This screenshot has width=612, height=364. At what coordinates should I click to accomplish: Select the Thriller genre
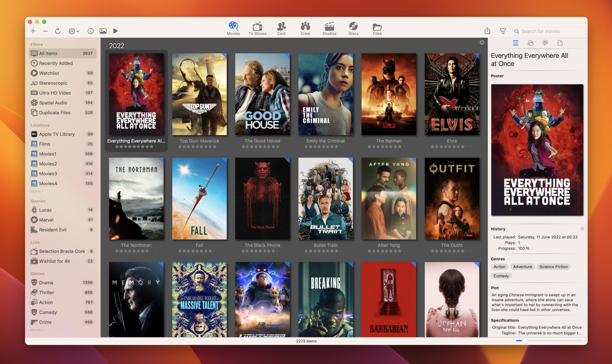tap(62, 292)
